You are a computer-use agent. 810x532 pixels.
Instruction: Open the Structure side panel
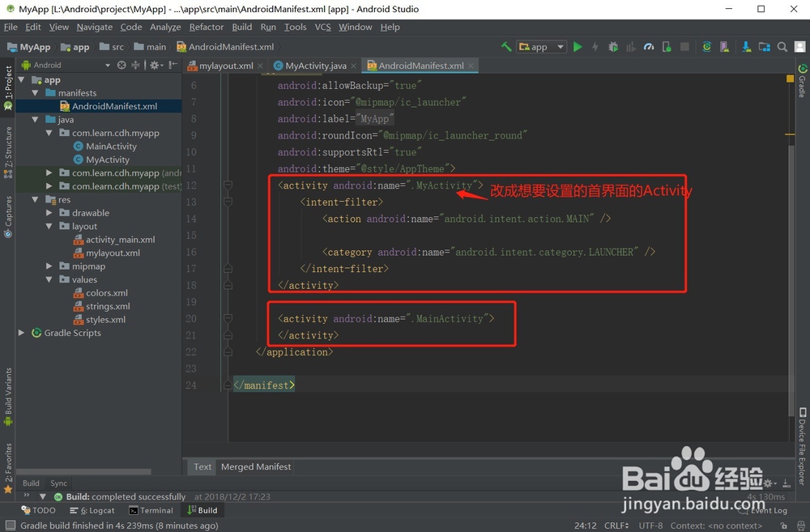tap(8, 153)
